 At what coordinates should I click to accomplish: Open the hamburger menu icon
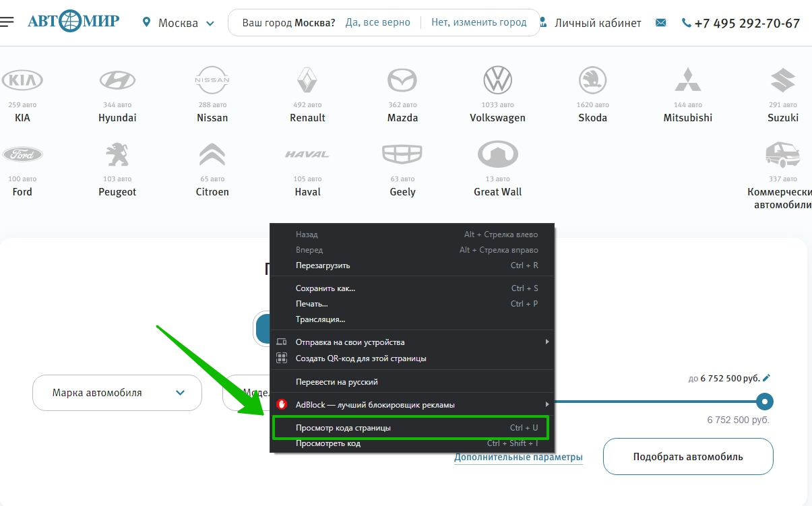(x=7, y=22)
